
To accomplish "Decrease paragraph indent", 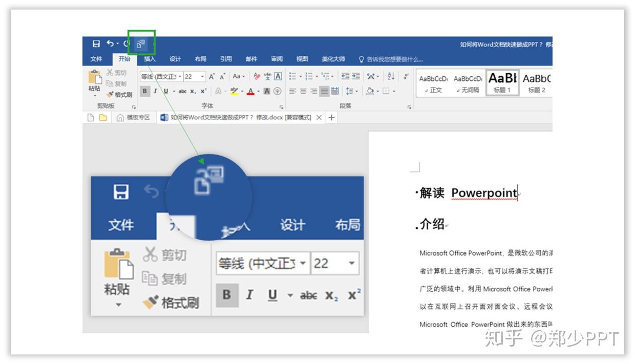I will tap(345, 76).
